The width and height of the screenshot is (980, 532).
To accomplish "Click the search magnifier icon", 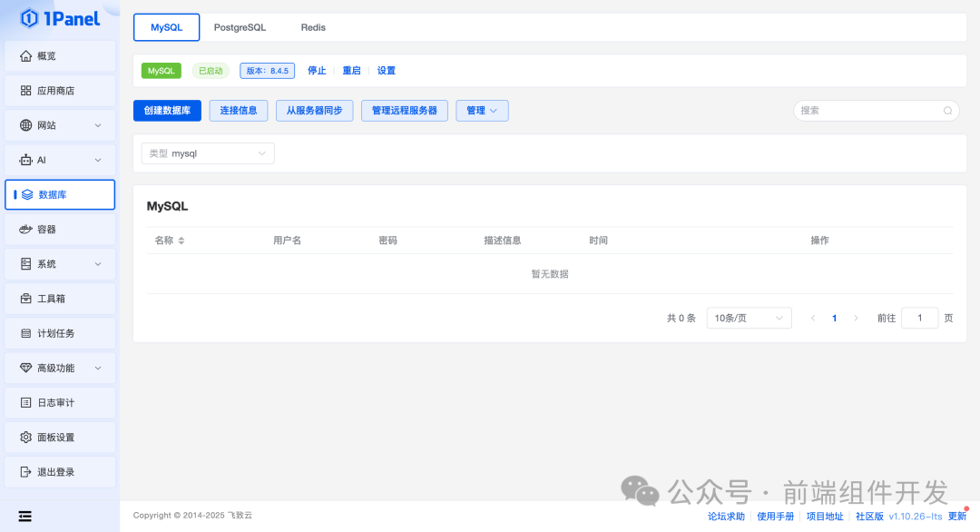I will [x=947, y=111].
